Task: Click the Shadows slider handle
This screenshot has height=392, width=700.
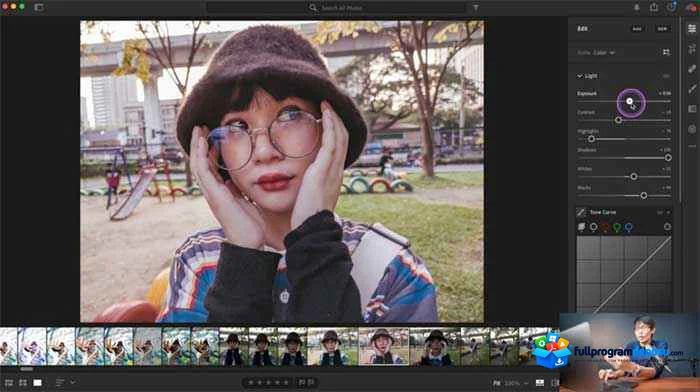Action: [668, 158]
